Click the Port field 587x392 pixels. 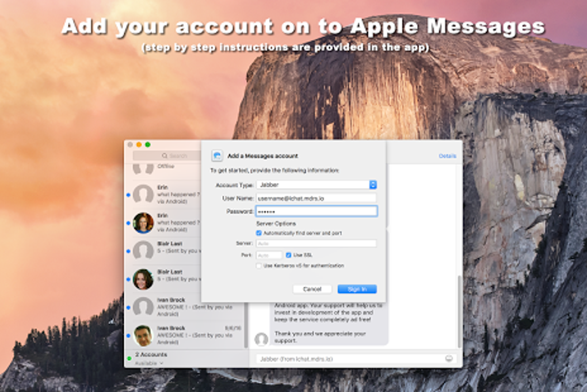coord(269,255)
